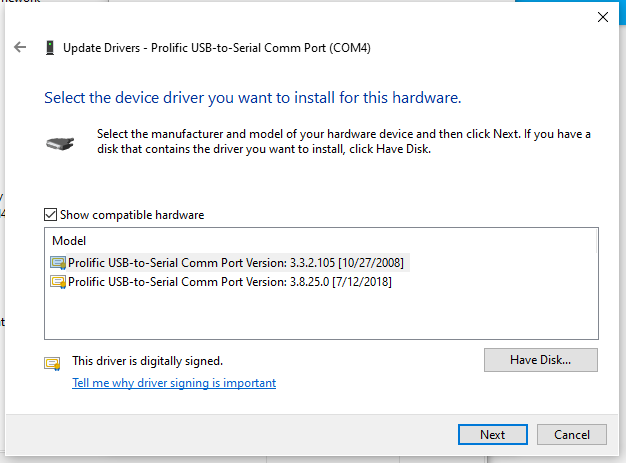626x463 pixels.
Task: Click the hardware connector icon beside the instructions
Action: (60, 143)
